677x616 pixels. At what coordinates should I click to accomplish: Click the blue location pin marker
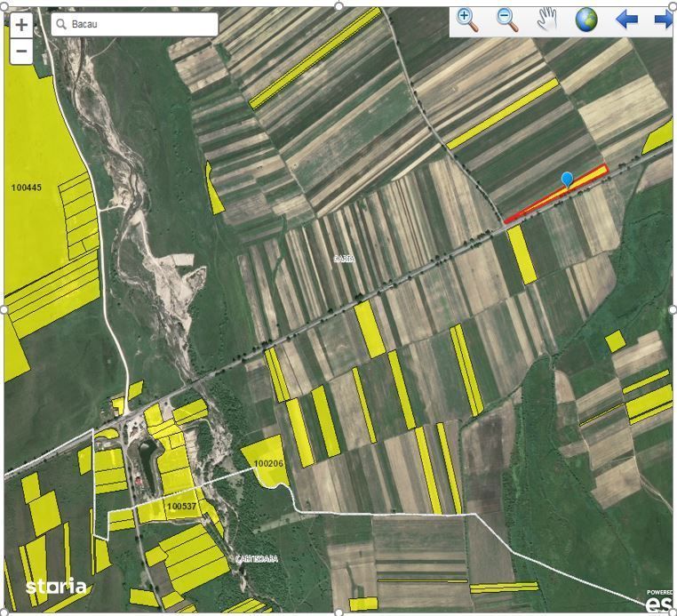tap(567, 180)
